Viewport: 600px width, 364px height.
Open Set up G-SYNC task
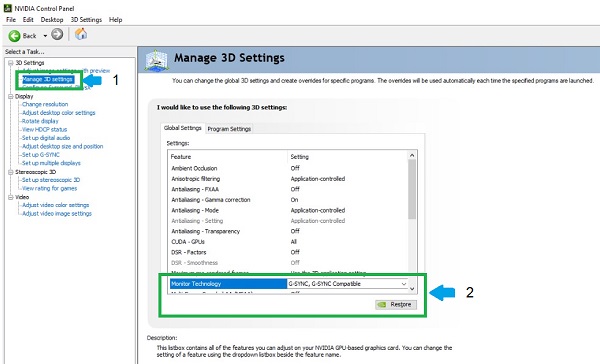point(41,155)
